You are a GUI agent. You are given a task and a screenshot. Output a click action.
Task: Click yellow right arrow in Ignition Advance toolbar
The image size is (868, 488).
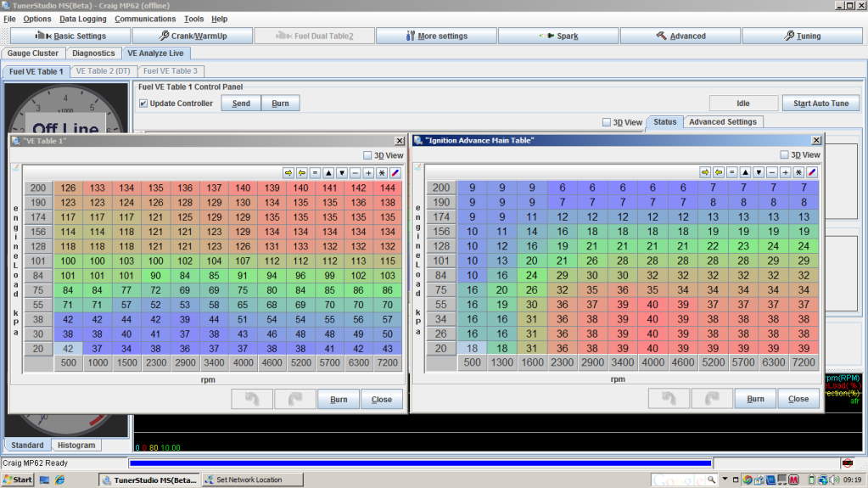point(705,172)
